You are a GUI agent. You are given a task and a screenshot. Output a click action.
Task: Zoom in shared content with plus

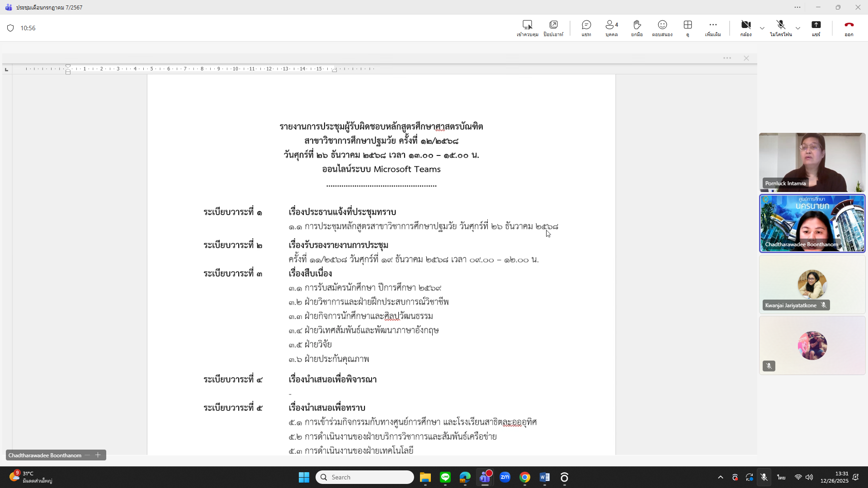(x=98, y=455)
